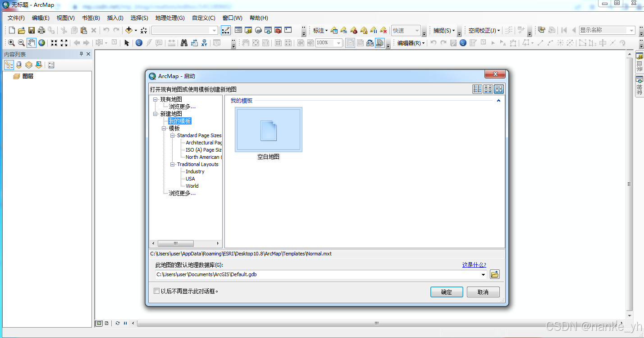
Task: Click the Go To XY icon
Action: (x=204, y=43)
